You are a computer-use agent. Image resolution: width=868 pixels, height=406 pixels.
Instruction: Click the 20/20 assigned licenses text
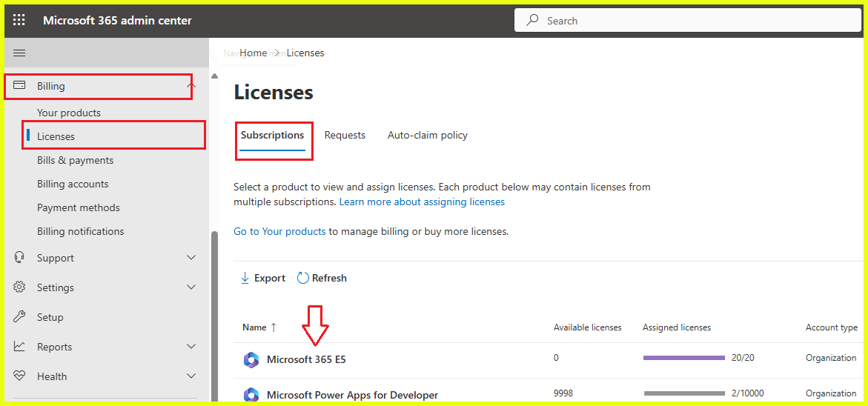click(742, 358)
